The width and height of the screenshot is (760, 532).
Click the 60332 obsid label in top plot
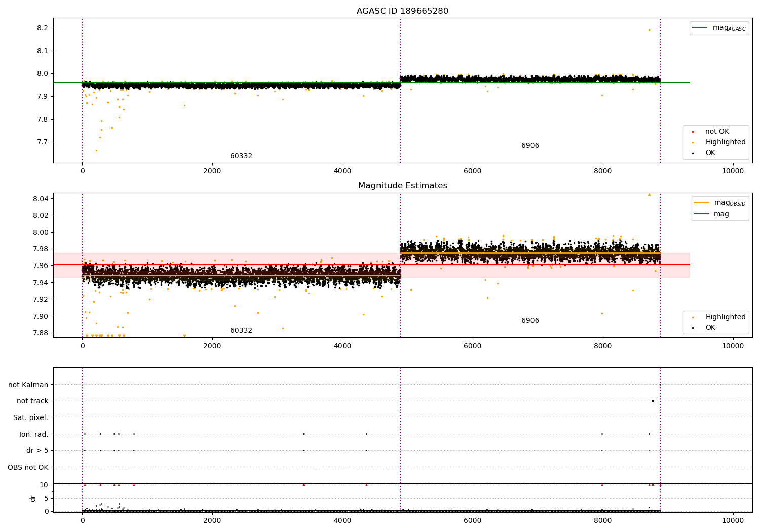click(241, 156)
